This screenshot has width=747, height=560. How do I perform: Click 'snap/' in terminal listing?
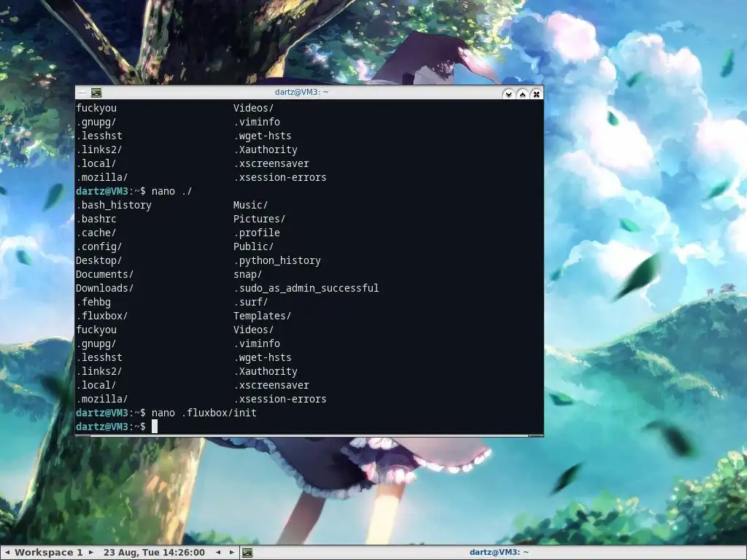pyautogui.click(x=247, y=274)
